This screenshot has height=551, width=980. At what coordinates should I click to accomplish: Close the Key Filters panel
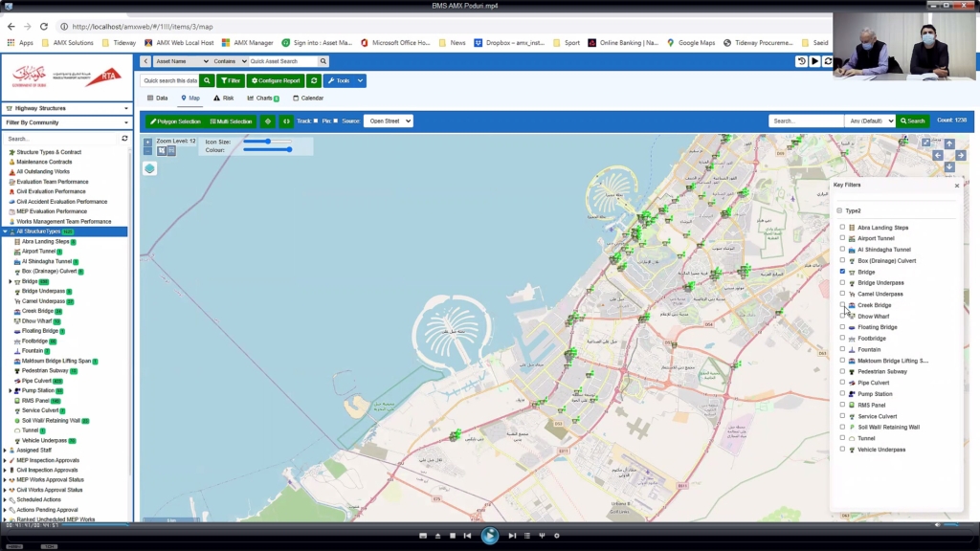(x=956, y=186)
